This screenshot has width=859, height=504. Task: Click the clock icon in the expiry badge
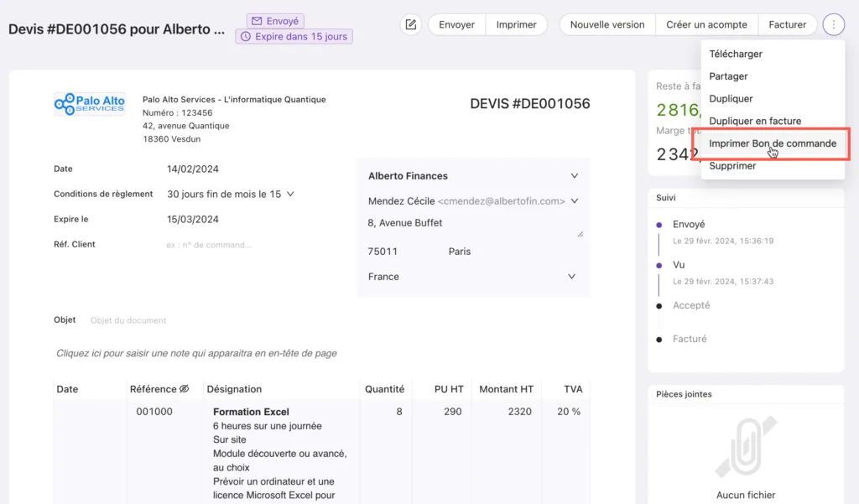246,37
